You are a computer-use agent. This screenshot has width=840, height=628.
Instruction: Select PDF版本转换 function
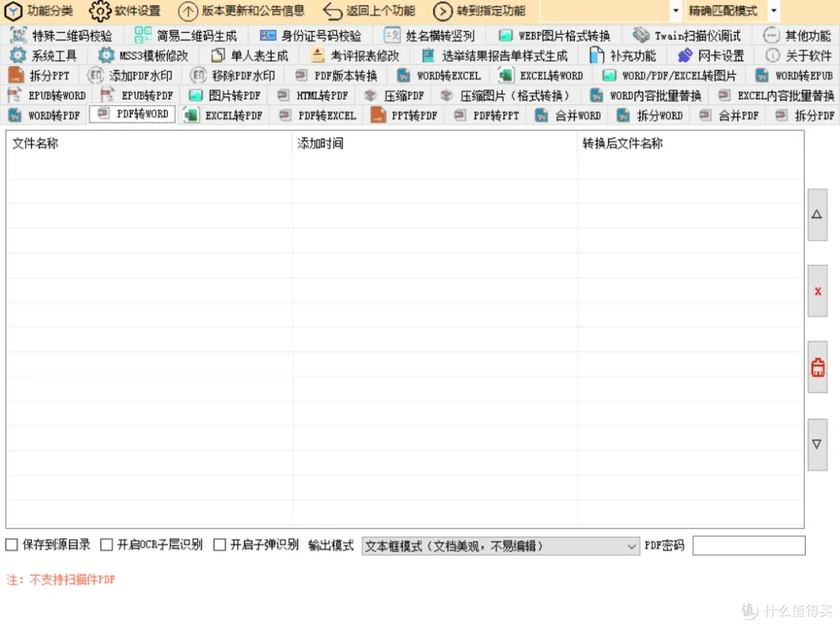coord(337,75)
